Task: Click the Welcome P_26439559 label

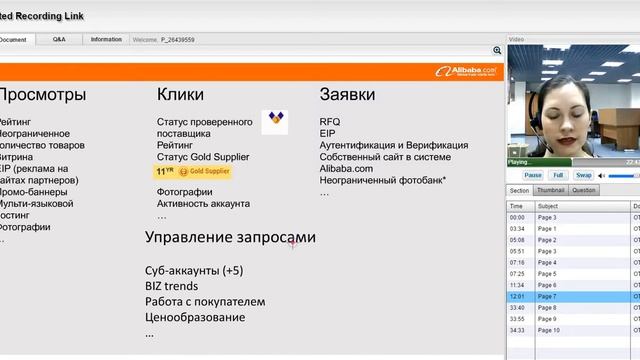Action: tap(163, 40)
